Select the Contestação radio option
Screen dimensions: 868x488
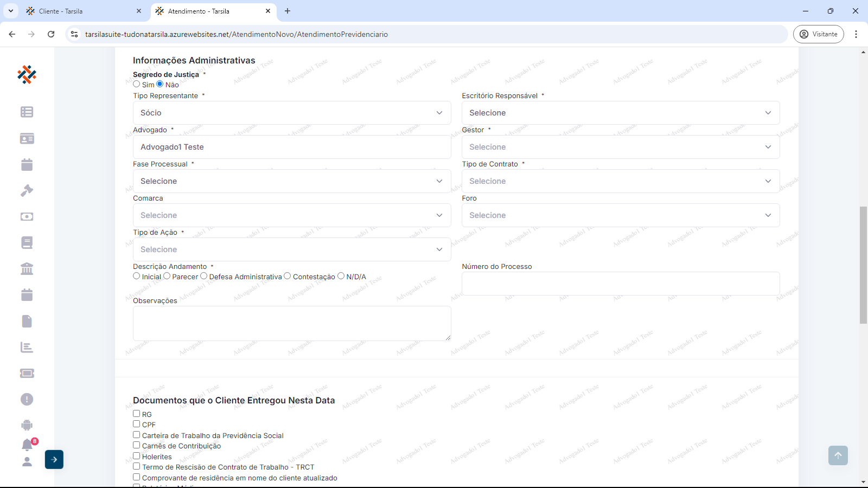288,276
